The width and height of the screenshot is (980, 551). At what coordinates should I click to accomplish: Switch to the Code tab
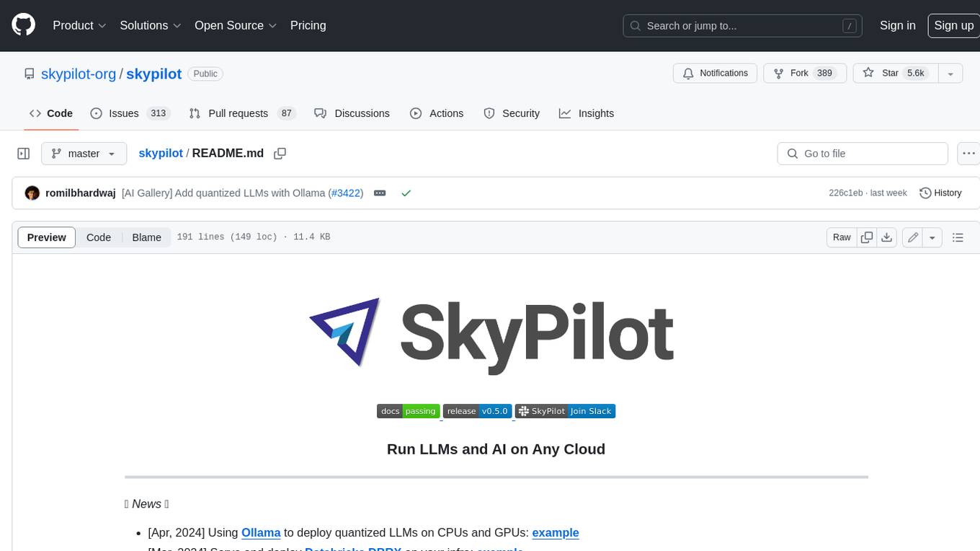pos(51,113)
